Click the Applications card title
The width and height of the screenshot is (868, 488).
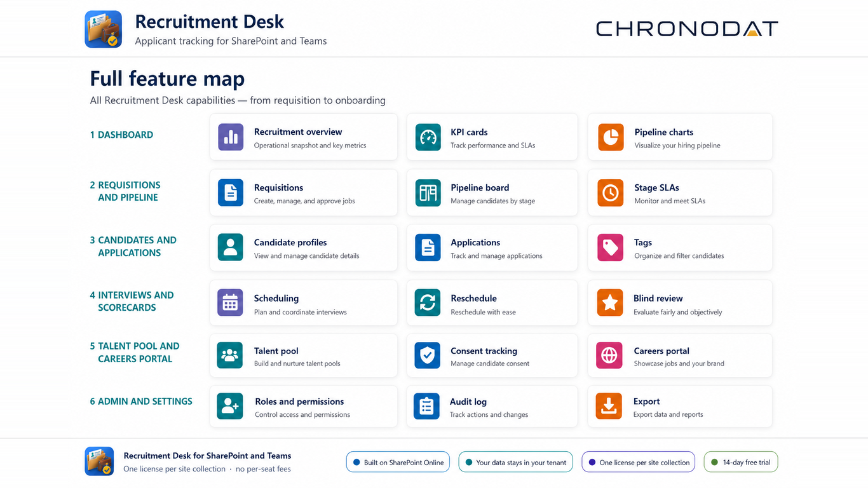coord(475,243)
